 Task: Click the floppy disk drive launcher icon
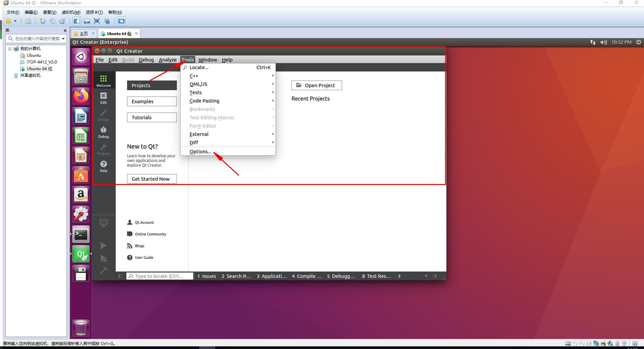(81, 274)
